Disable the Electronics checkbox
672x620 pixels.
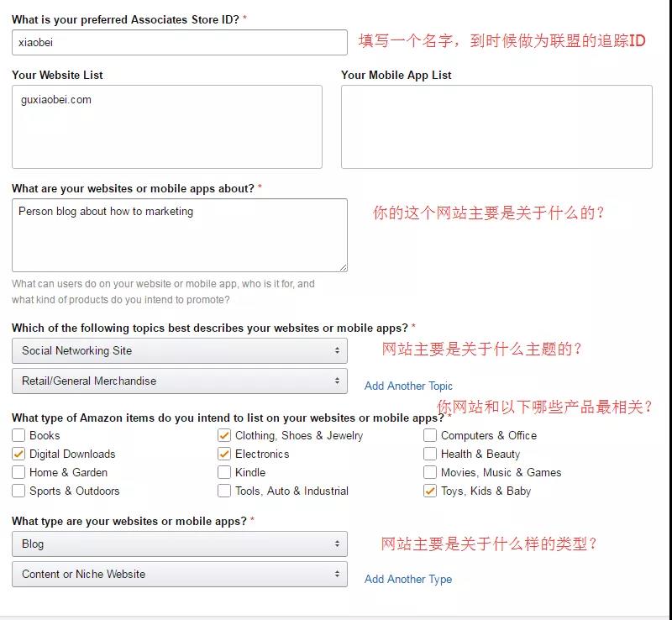click(223, 454)
